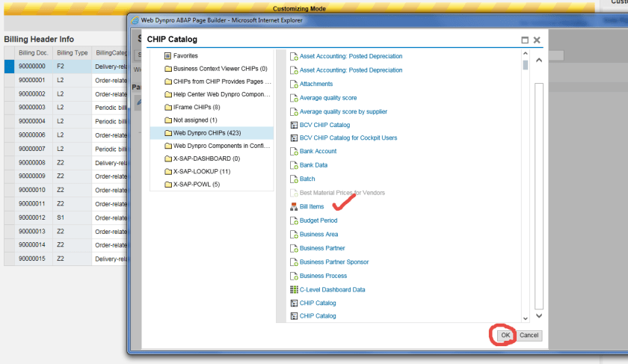This screenshot has width=628, height=364.
Task: Click the X-SAP-POWL folder icon
Action: pyautogui.click(x=167, y=185)
